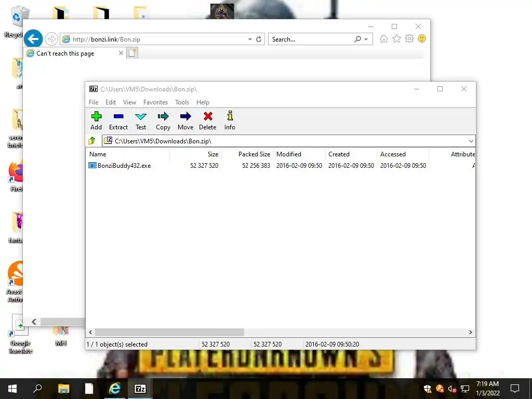532x399 pixels.
Task: Open the 7-Zip File menu
Action: [x=94, y=102]
